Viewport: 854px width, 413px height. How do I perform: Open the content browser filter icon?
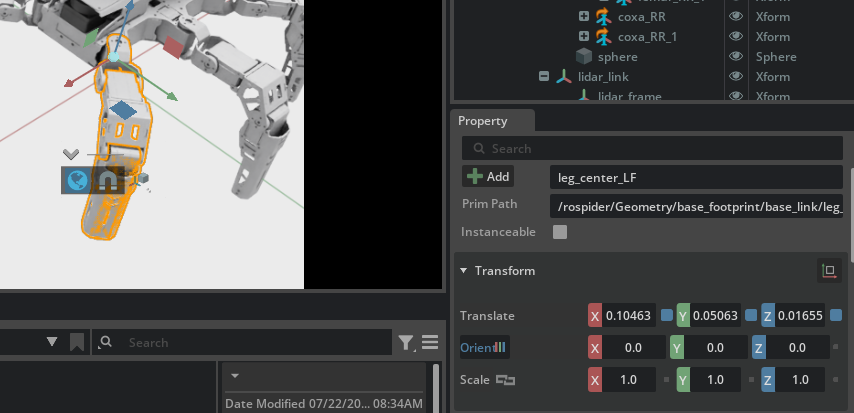pos(406,342)
